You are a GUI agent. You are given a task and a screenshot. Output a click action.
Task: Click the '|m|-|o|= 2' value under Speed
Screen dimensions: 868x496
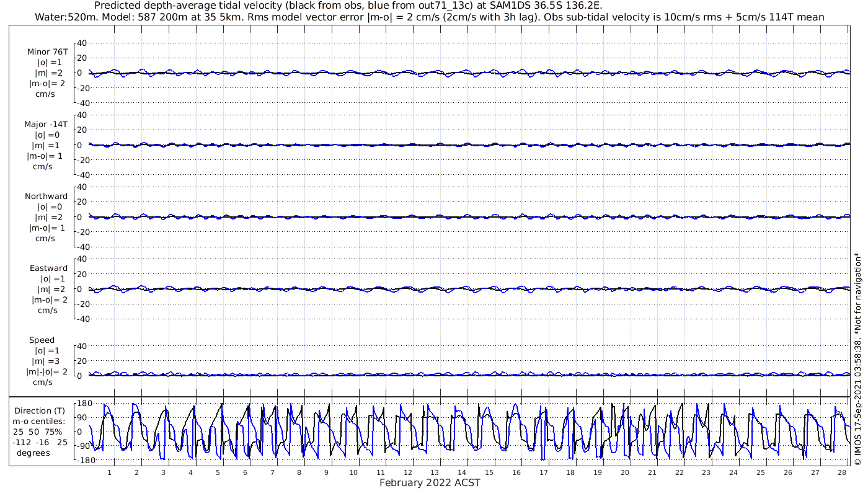(x=46, y=371)
